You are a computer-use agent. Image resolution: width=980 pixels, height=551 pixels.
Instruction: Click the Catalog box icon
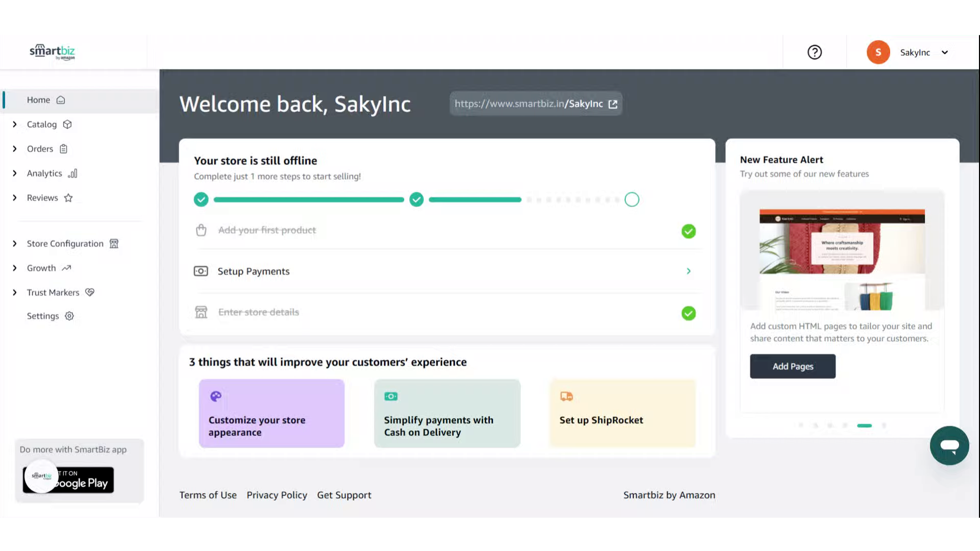coord(67,124)
